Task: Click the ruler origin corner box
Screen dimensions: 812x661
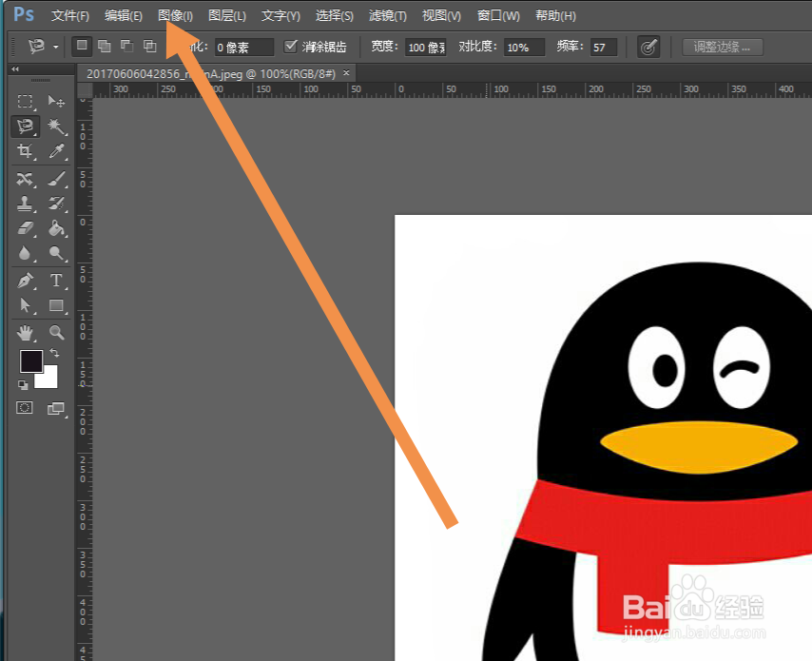Action: point(85,90)
